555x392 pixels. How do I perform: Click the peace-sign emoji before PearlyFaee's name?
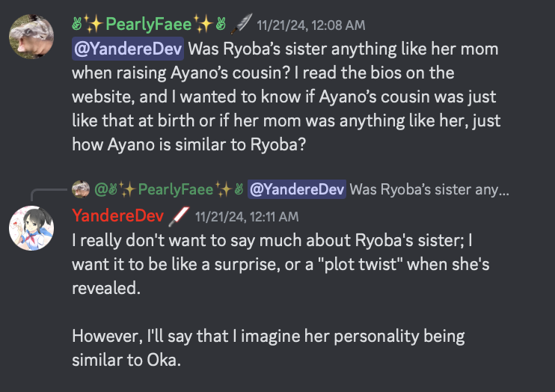tap(77, 23)
